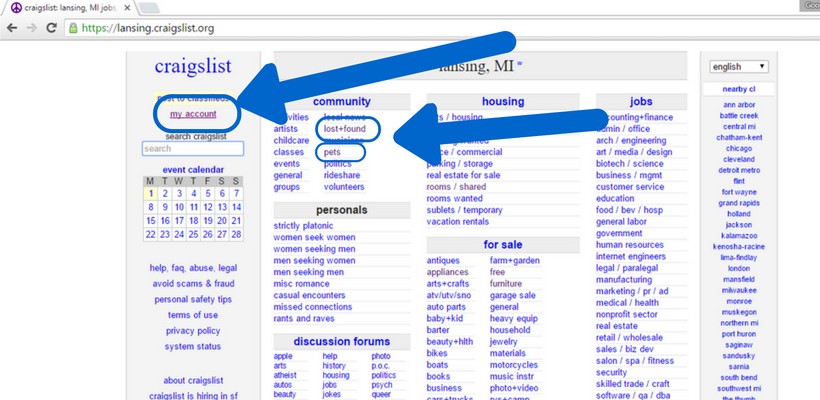This screenshot has height=400, width=820.
Task: Open the event calendar heading link
Action: [x=193, y=169]
